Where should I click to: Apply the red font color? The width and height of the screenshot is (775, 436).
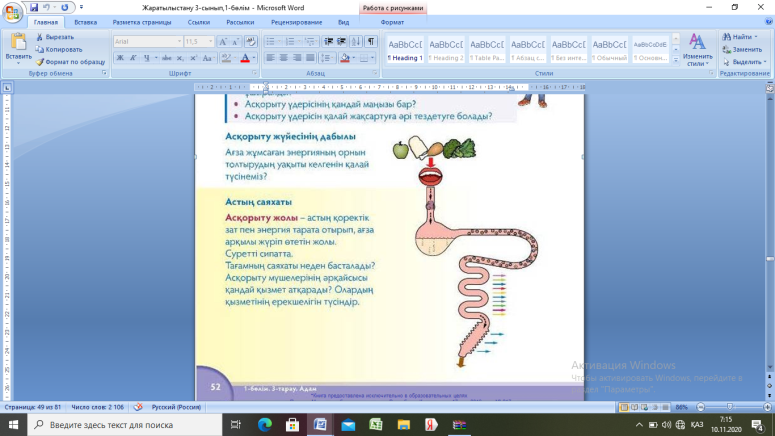click(x=244, y=58)
